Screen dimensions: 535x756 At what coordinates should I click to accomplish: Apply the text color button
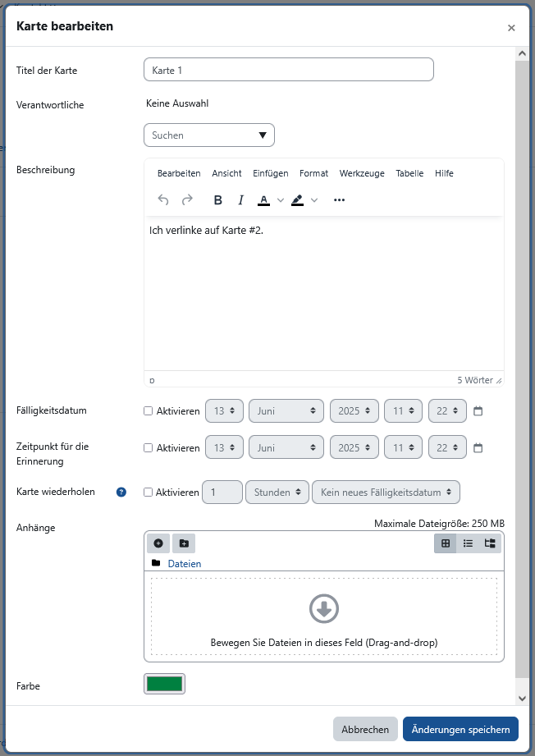(x=263, y=199)
